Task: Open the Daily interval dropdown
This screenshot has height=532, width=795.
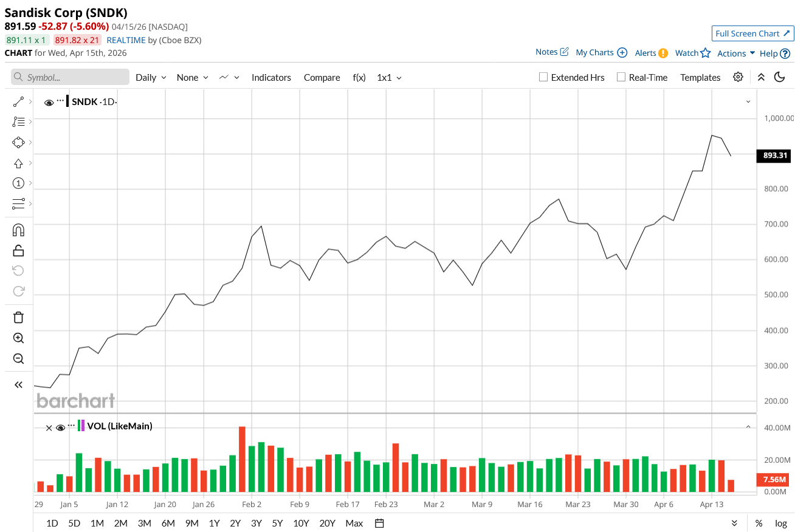Action: pyautogui.click(x=151, y=78)
